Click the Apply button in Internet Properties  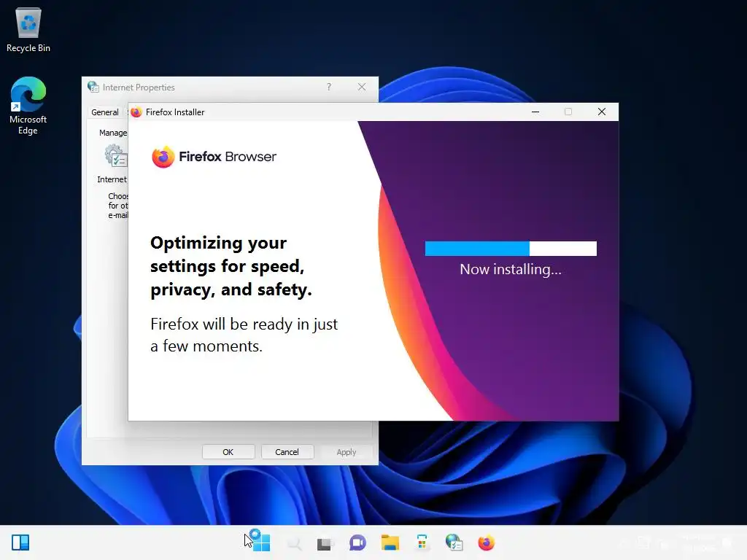point(347,452)
